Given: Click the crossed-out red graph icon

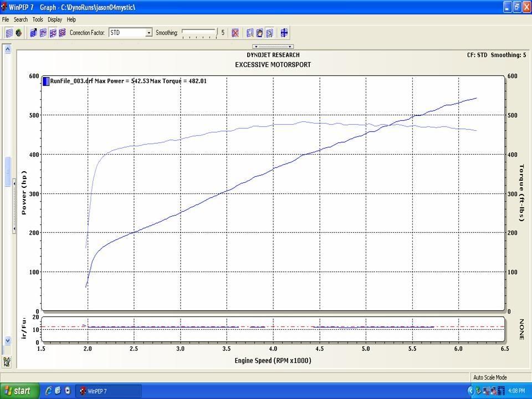Looking at the screenshot, I should [x=235, y=33].
